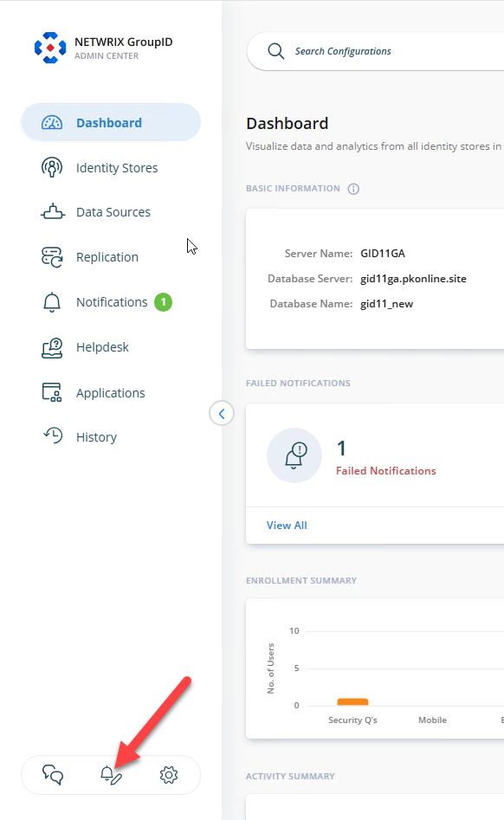Click the orange Security Q's chart bar

tap(352, 702)
